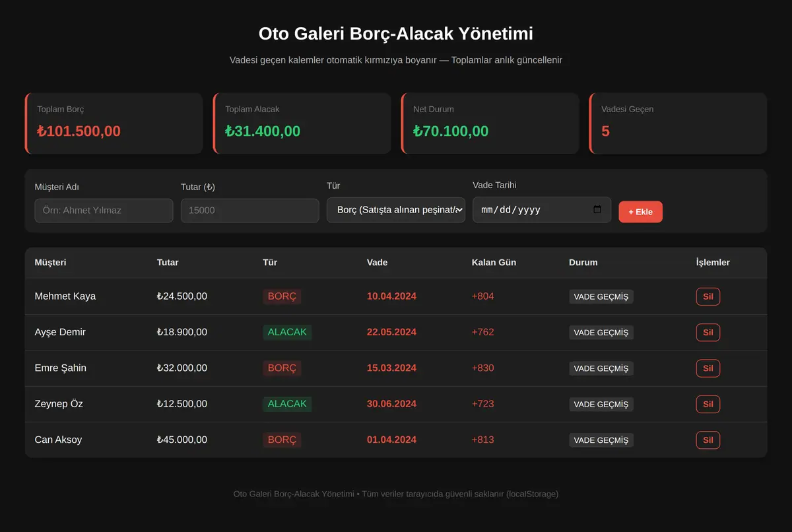
Task: Focus the Tutar (₺) amount field
Action: (250, 211)
